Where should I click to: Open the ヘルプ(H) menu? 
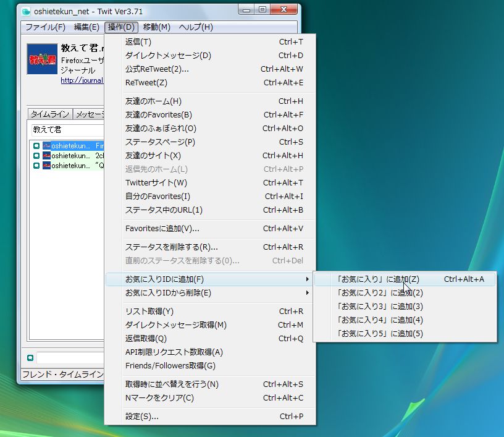tap(196, 27)
